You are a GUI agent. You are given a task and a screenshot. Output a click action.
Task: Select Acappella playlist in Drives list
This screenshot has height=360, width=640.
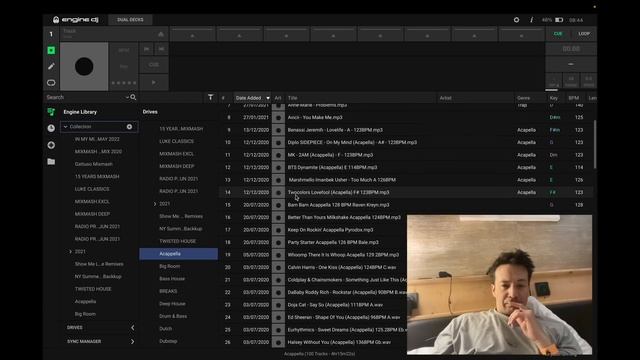pos(178,254)
